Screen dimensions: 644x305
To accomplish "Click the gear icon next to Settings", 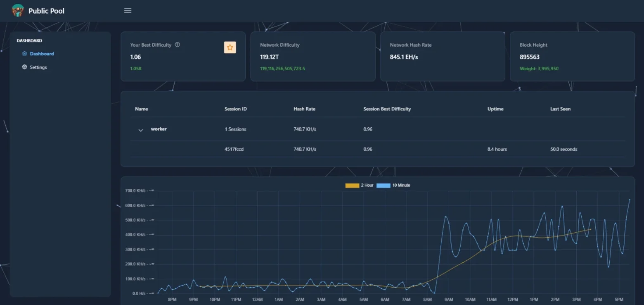I will (x=24, y=67).
